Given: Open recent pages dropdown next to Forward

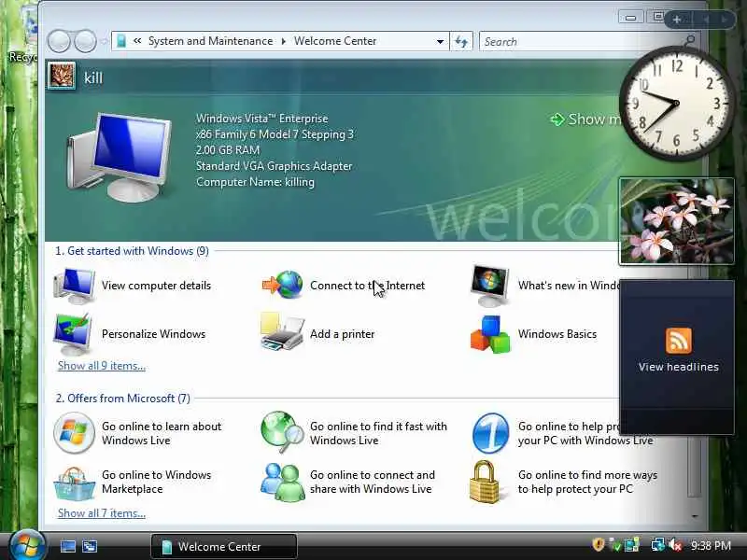Looking at the screenshot, I should 104,41.
